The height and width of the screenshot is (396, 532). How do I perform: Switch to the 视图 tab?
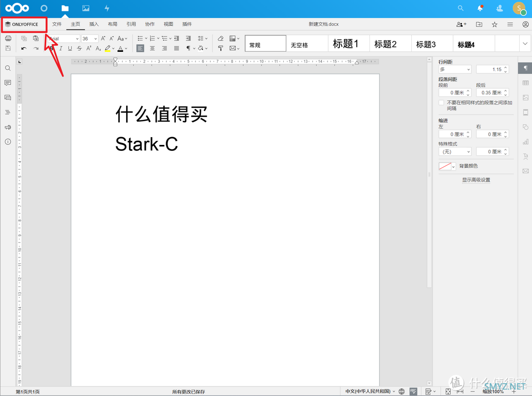[168, 24]
